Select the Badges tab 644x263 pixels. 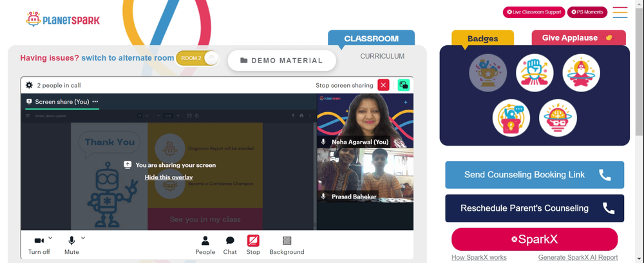tap(482, 39)
